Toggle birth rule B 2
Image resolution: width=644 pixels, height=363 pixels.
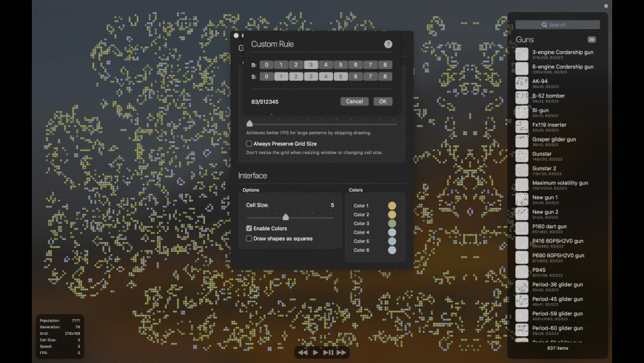[295, 64]
